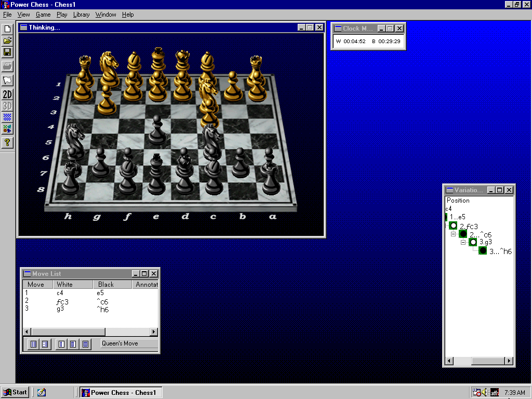
Task: Select 2...^c6 in the Variations tree
Action: click(x=481, y=234)
